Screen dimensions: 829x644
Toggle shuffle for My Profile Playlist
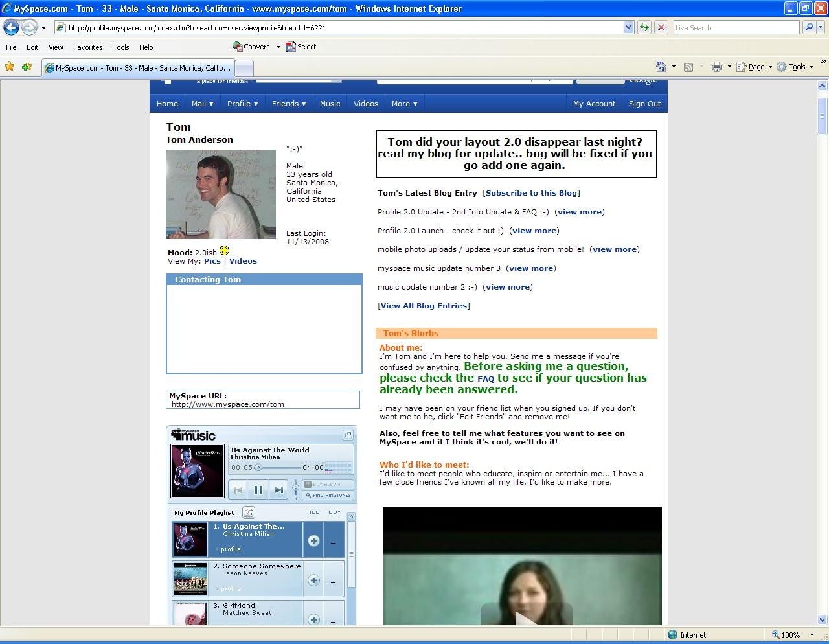click(x=249, y=512)
